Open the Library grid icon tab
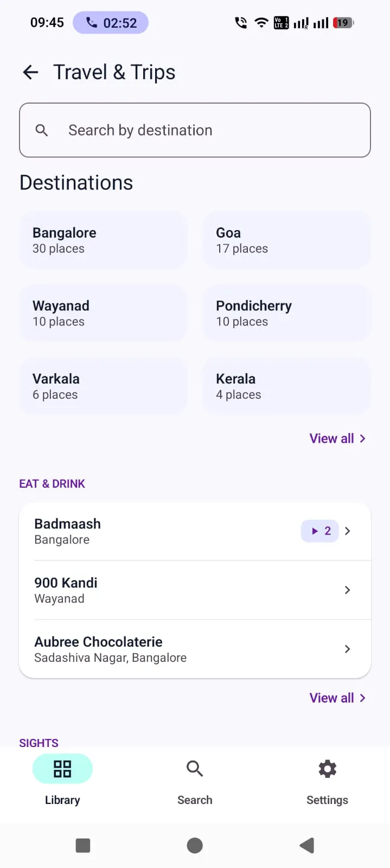This screenshot has width=390, height=868. 62,769
